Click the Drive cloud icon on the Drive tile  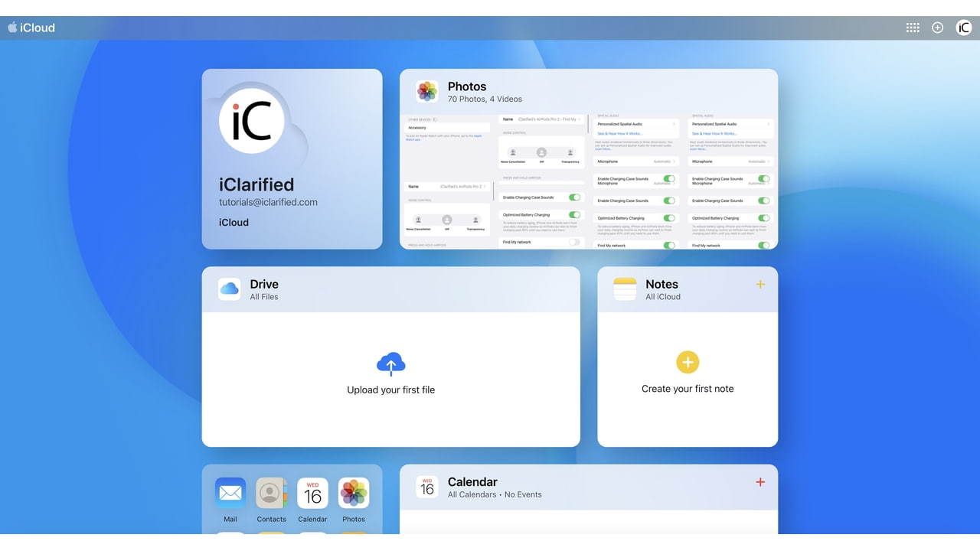pos(229,289)
